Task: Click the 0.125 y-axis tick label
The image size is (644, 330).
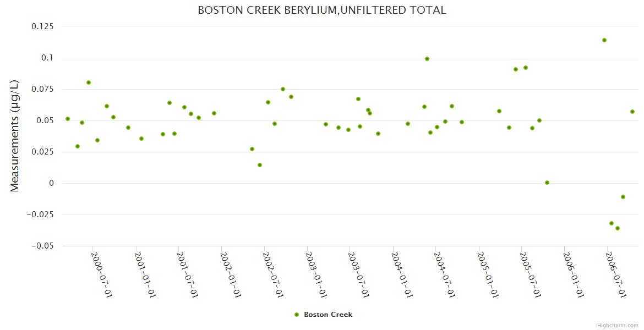Action: tap(42, 26)
